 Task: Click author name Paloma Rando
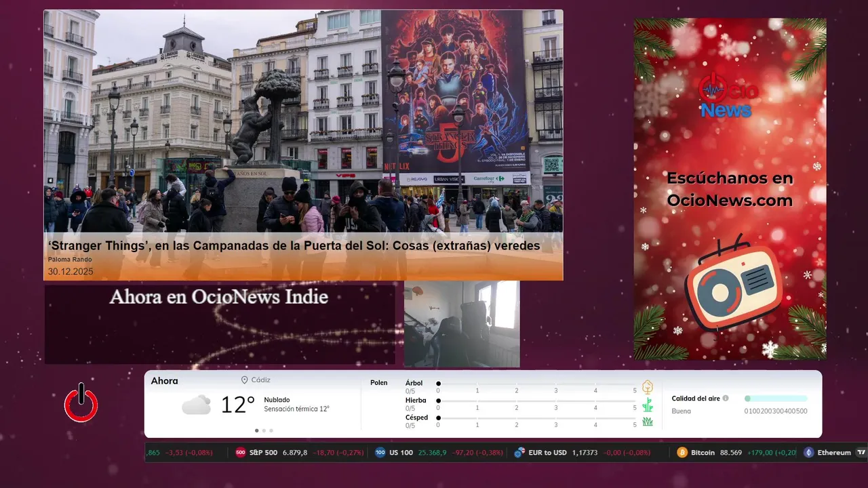point(70,260)
